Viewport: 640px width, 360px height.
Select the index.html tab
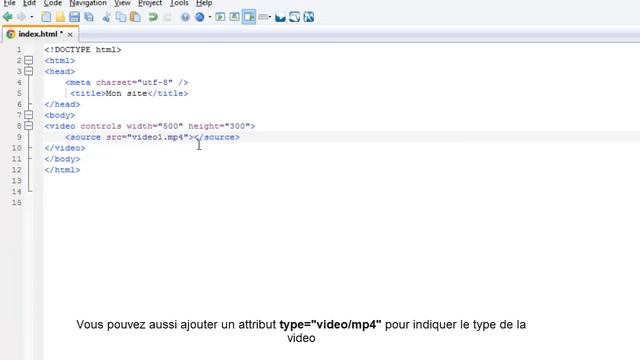click(40, 34)
